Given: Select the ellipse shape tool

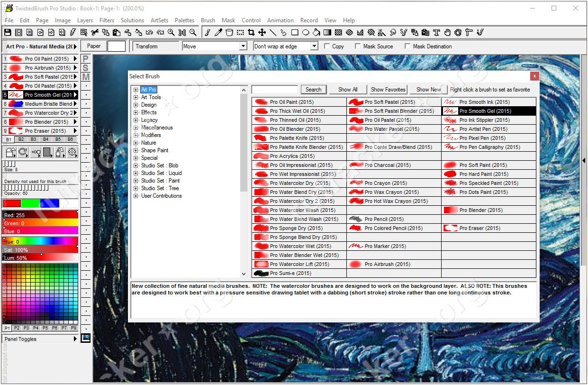Looking at the screenshot, I should pyautogui.click(x=306, y=32).
